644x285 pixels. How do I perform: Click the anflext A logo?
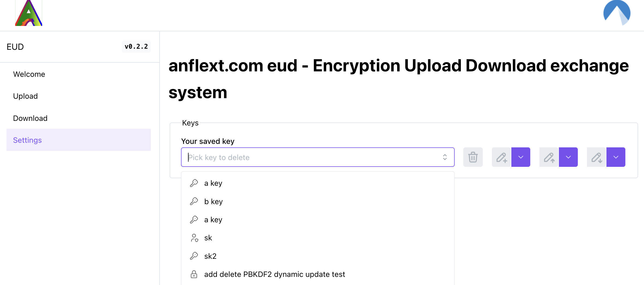(x=29, y=14)
